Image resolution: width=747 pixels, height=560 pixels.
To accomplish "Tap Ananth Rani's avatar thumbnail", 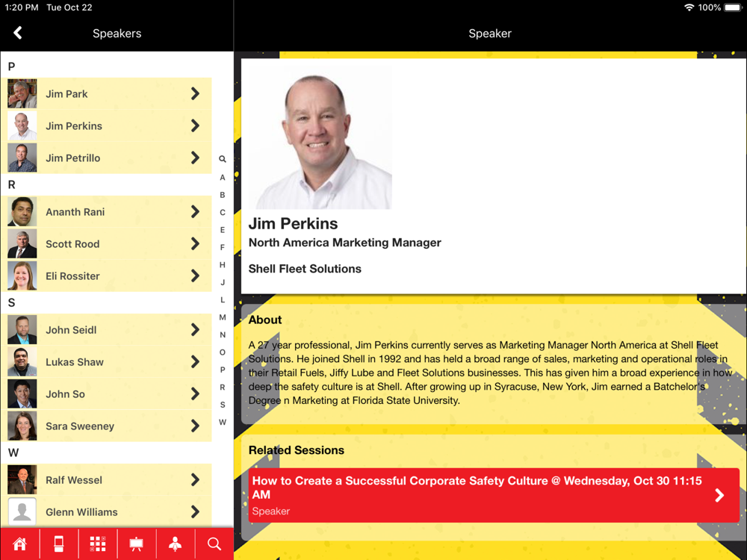I will point(22,211).
